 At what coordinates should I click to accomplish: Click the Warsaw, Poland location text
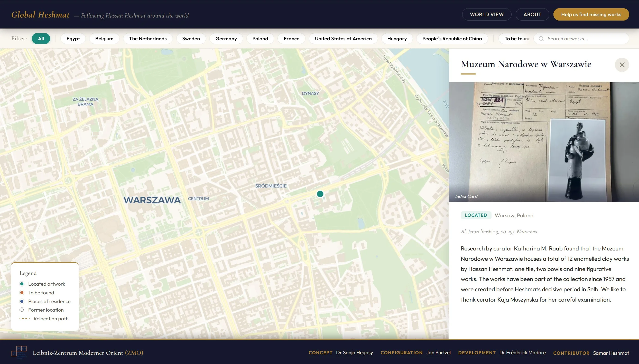(514, 216)
